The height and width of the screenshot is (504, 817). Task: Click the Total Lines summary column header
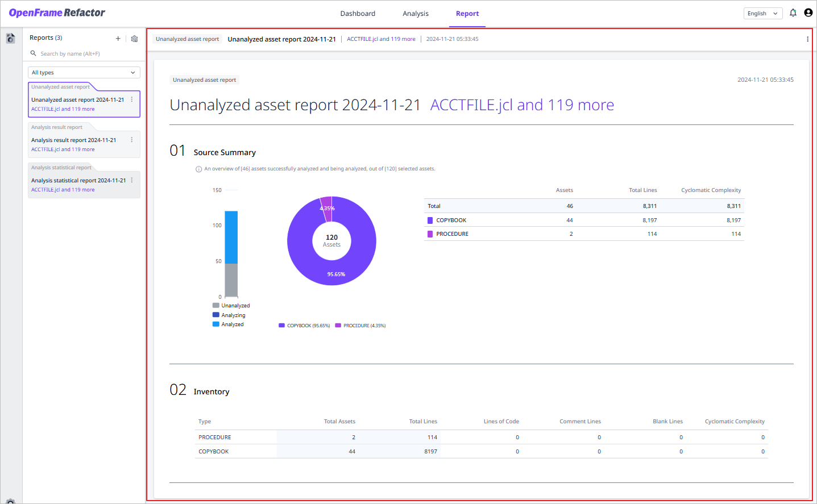pos(643,190)
